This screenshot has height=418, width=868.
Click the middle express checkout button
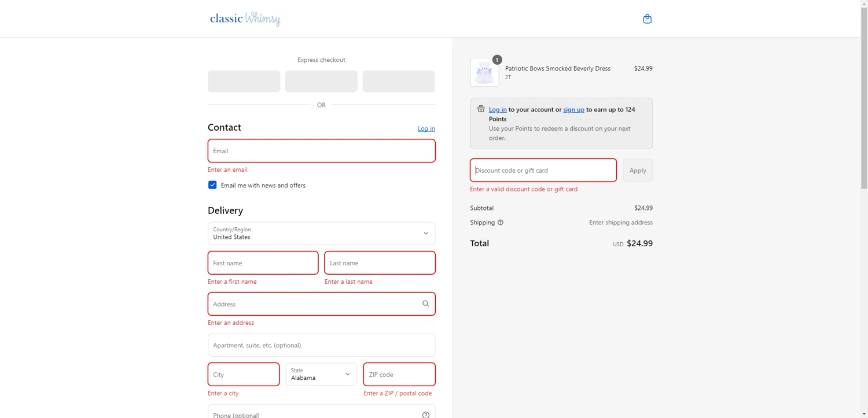coord(321,82)
